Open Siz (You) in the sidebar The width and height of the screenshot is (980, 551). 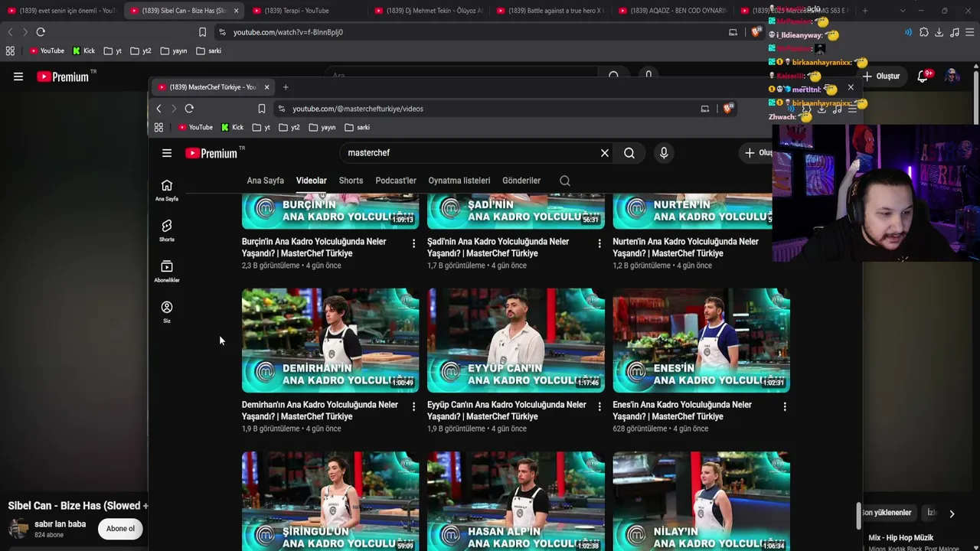click(167, 312)
